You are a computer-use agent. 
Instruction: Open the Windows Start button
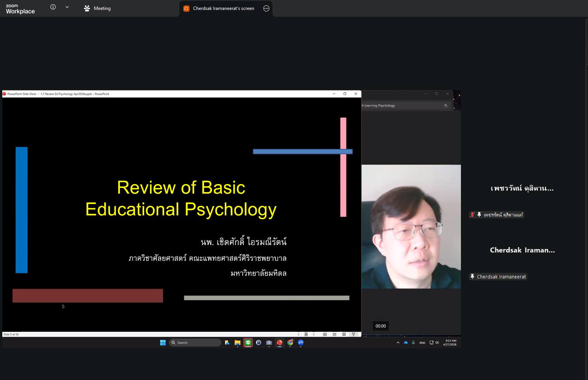[163, 343]
